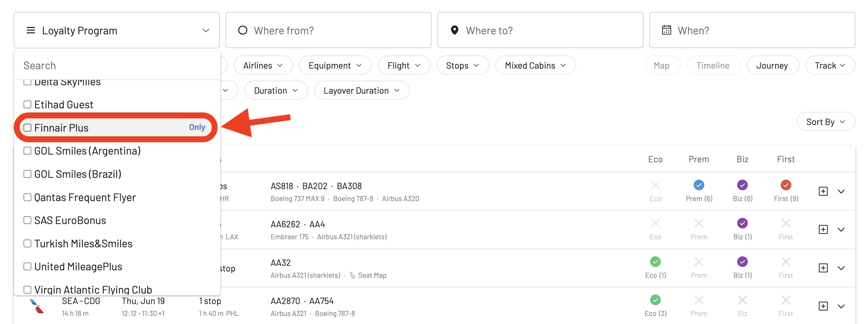Image resolution: width=868 pixels, height=324 pixels.
Task: Click unavailable Prem icon for AA32 flight
Action: pyautogui.click(x=698, y=262)
